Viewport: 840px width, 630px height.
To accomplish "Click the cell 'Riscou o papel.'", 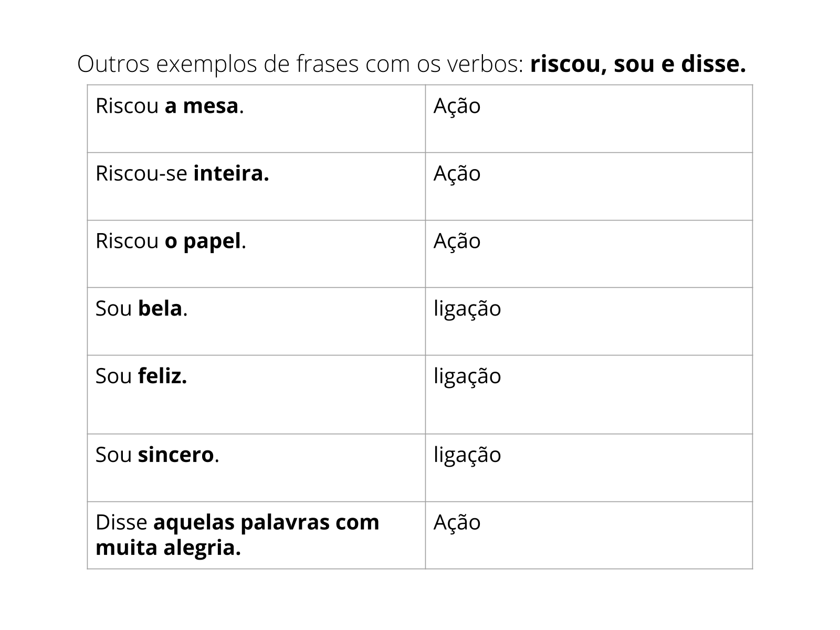I will (256, 254).
